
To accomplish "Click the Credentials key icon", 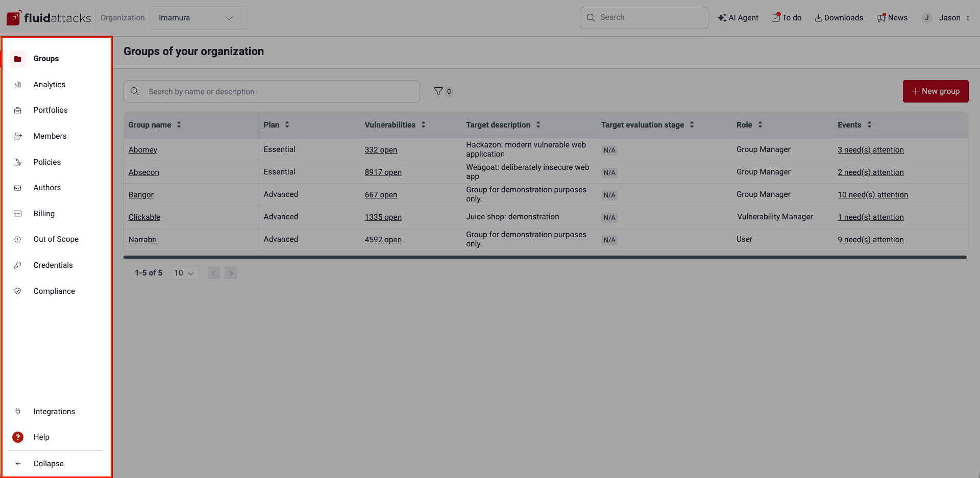I will click(18, 265).
